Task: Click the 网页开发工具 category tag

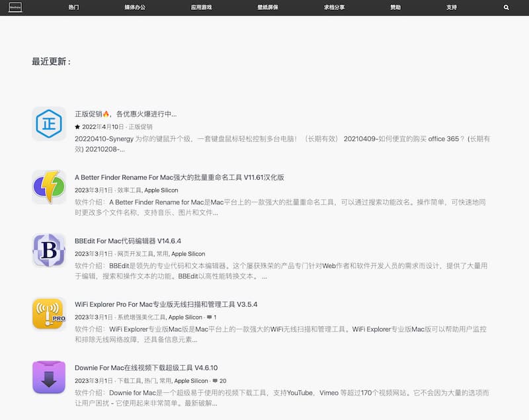Action: point(136,254)
